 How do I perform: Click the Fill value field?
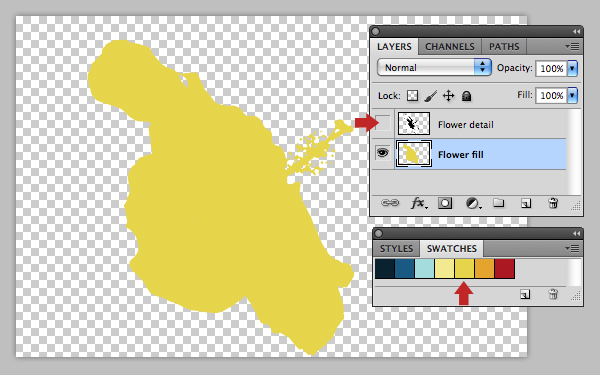(x=551, y=95)
